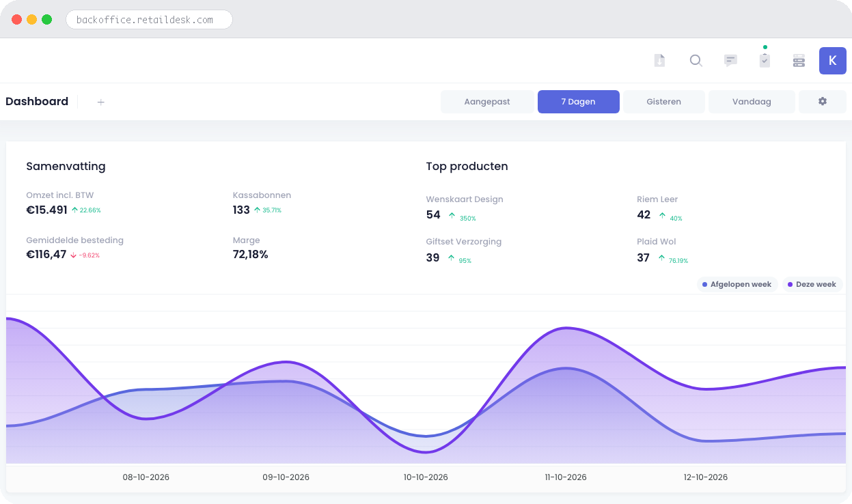Click the Giftset Verzorging product
Image resolution: width=852 pixels, height=504 pixels.
[464, 242]
